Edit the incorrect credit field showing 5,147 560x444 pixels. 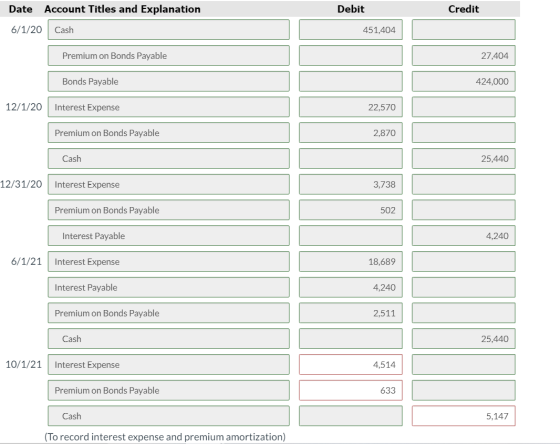click(464, 416)
